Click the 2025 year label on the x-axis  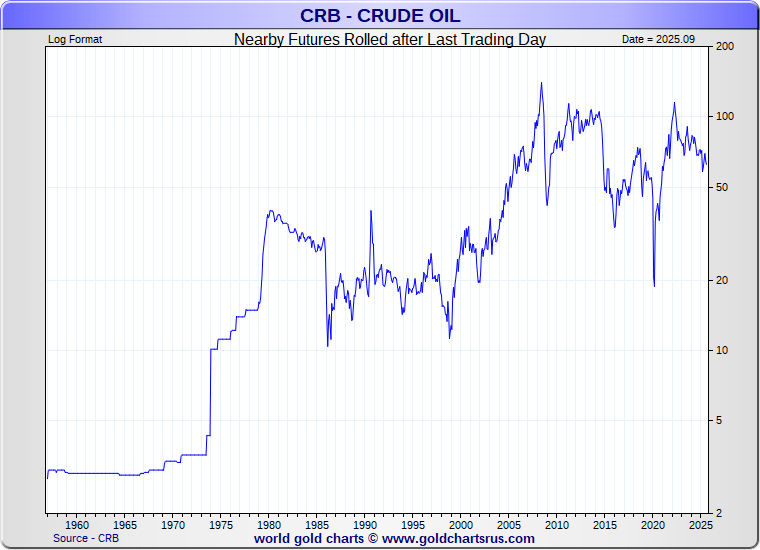pos(700,525)
